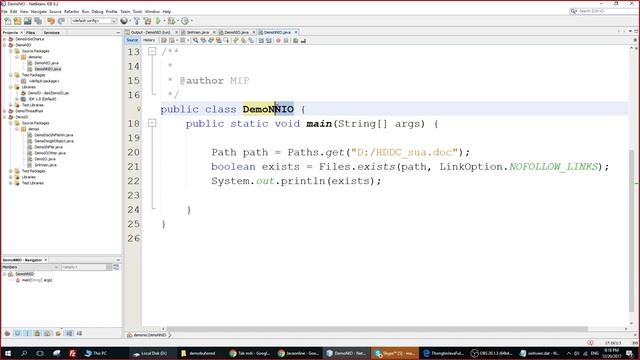640x360 pixels.
Task: Click the demonio.DemoNNIO breadcrumb
Action: pyautogui.click(x=150, y=335)
